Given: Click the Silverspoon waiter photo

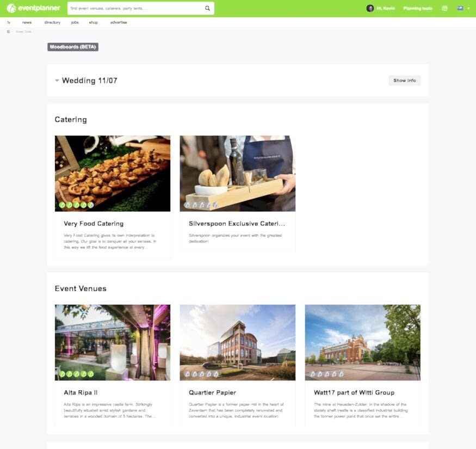Looking at the screenshot, I should (237, 174).
